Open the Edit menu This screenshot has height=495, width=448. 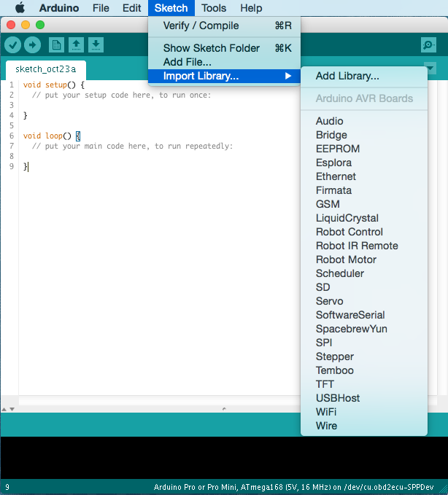(131, 7)
